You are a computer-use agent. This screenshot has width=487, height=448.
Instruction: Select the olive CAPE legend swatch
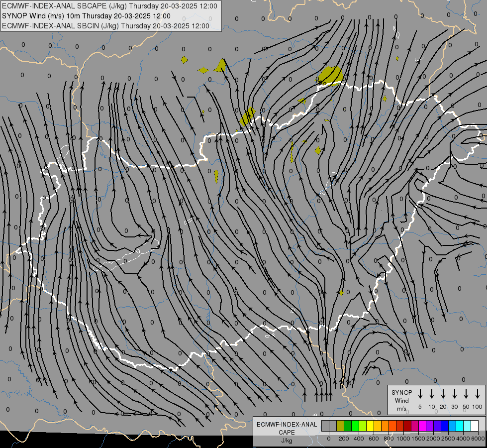point(340,426)
